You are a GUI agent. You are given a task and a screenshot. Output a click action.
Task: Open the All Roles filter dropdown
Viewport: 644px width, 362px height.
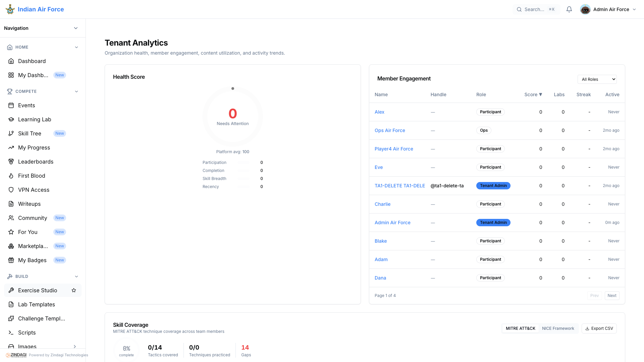pos(597,79)
